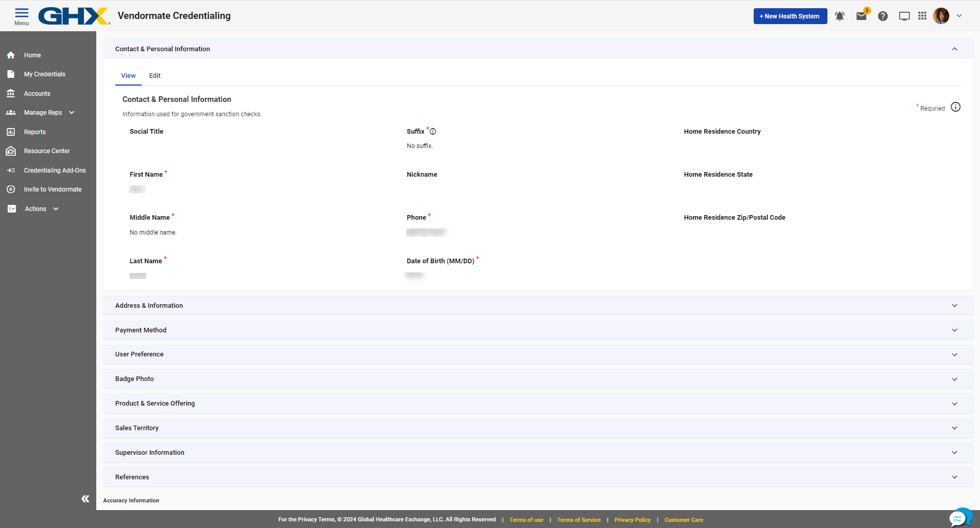Click the Resource Center icon
Image resolution: width=980 pixels, height=528 pixels.
[x=11, y=151]
